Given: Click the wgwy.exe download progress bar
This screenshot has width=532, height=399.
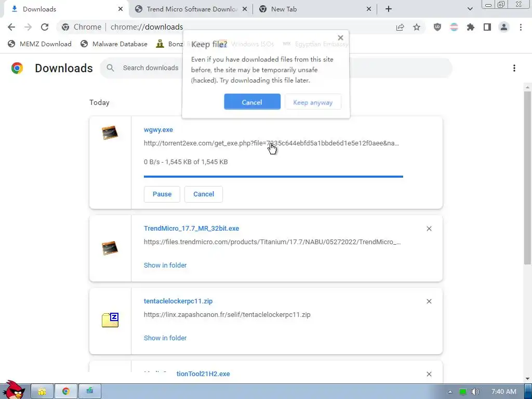Looking at the screenshot, I should 273,177.
